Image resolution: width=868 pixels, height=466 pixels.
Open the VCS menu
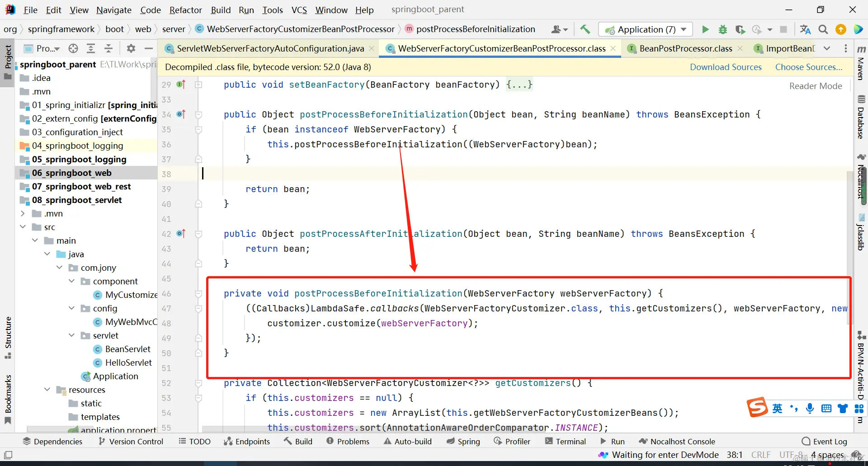pos(299,10)
